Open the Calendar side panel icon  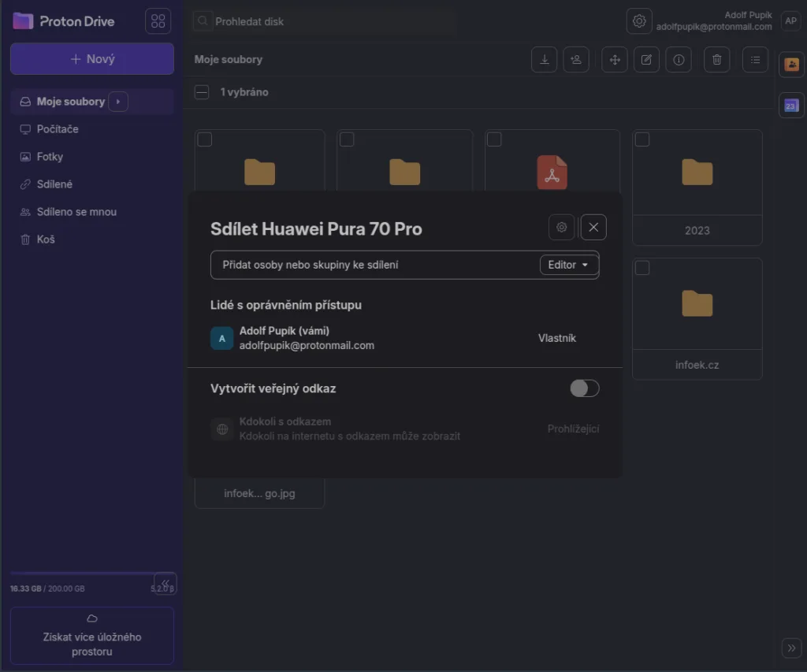tap(791, 106)
